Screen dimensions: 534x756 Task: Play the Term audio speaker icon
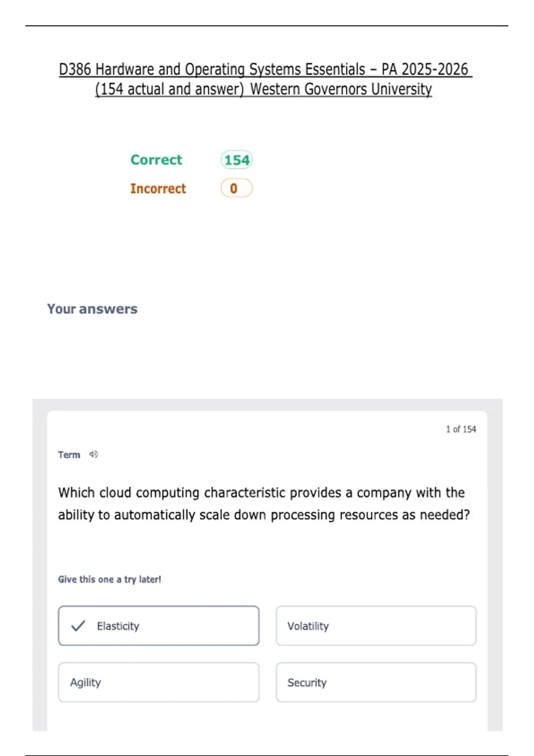[93, 454]
